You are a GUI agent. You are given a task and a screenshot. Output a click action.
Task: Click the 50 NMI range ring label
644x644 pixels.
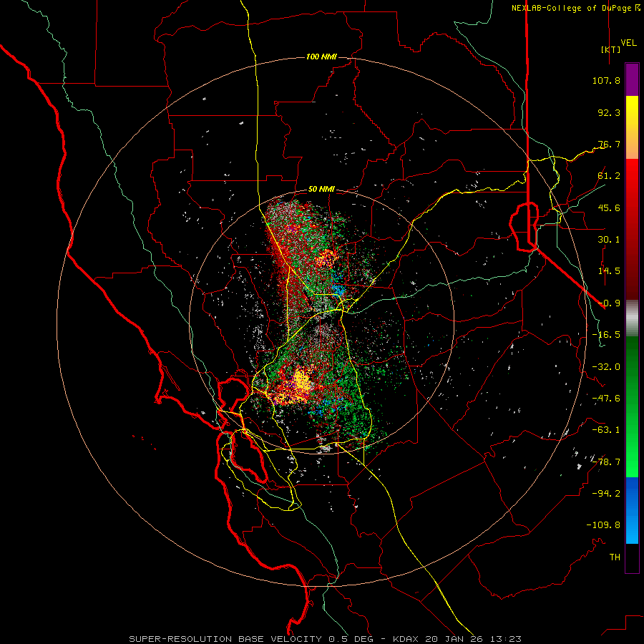coord(321,190)
